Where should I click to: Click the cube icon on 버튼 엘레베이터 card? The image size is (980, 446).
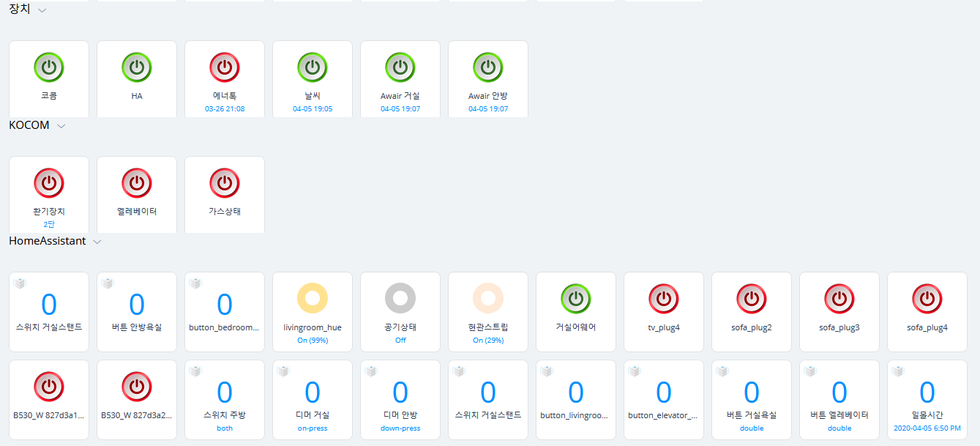coord(810,371)
